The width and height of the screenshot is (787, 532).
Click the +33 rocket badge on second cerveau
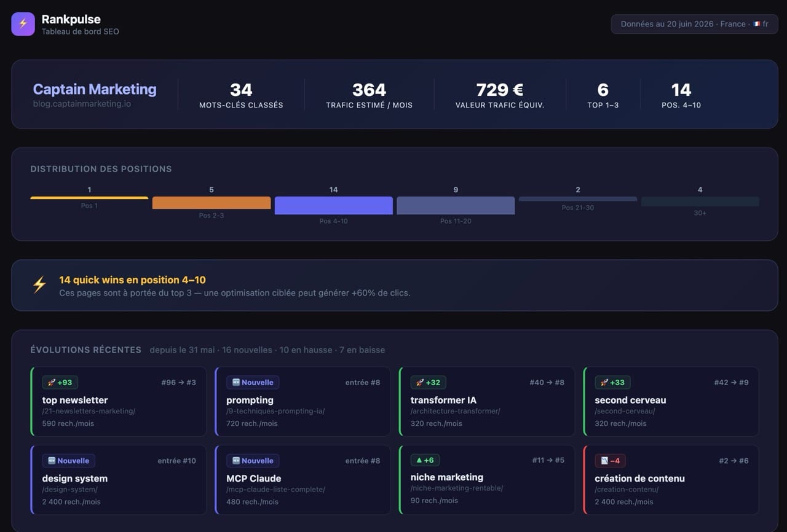[x=612, y=382]
